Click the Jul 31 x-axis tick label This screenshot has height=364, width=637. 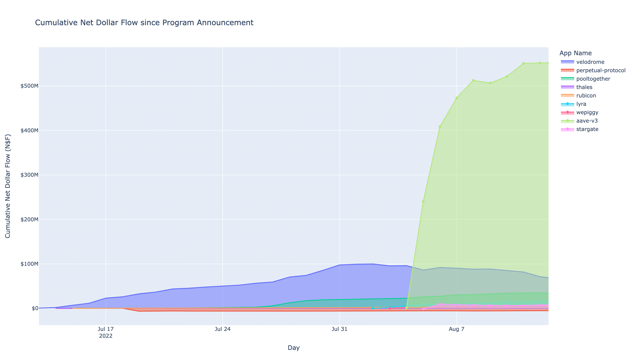click(339, 329)
